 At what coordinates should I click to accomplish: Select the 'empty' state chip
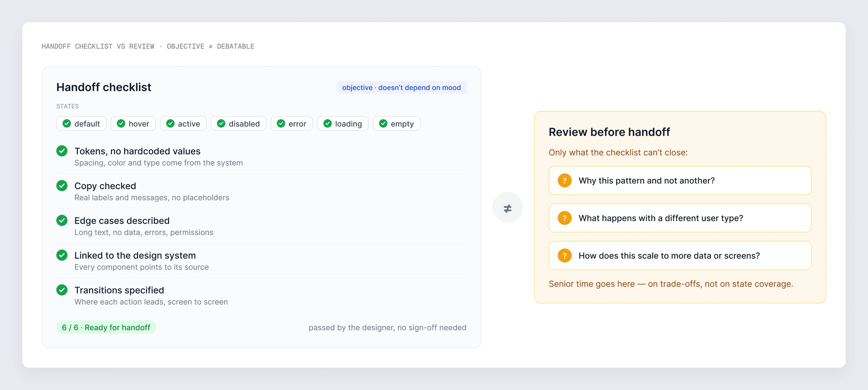pos(397,123)
